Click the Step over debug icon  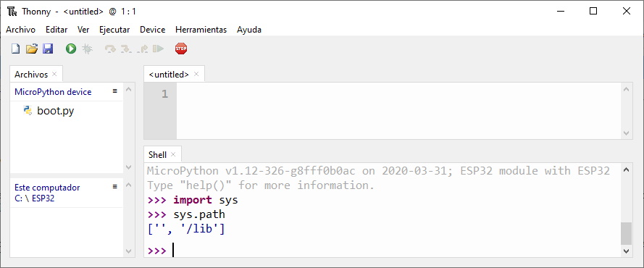click(x=110, y=49)
